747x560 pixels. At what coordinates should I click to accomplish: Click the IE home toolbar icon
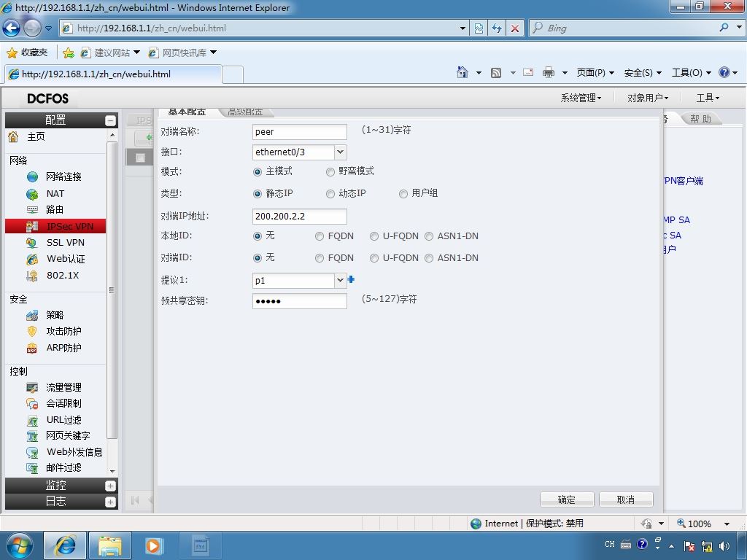(462, 72)
